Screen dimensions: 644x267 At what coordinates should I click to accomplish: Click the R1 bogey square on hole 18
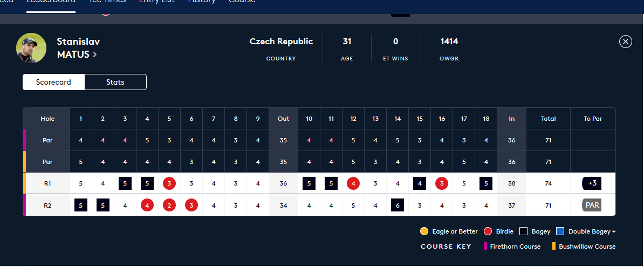[487, 183]
